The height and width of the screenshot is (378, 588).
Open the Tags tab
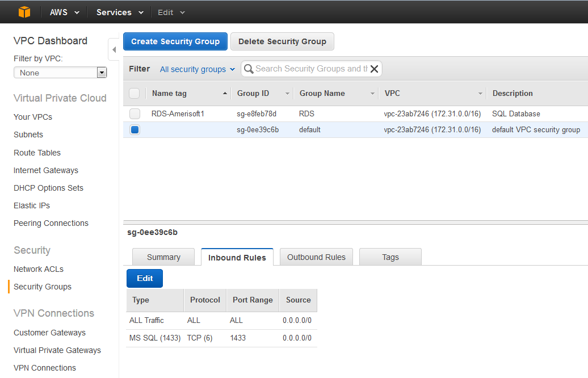tap(390, 257)
